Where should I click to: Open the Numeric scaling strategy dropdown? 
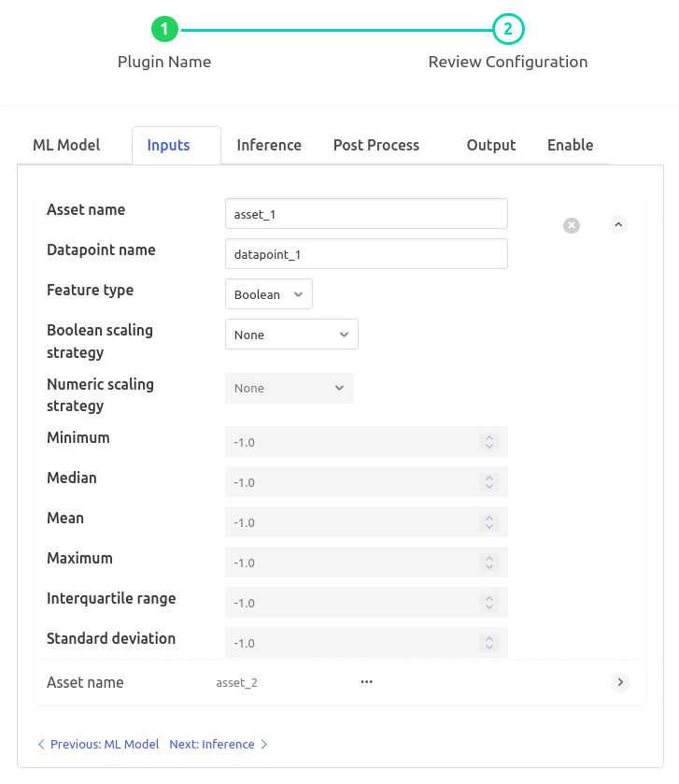[290, 388]
